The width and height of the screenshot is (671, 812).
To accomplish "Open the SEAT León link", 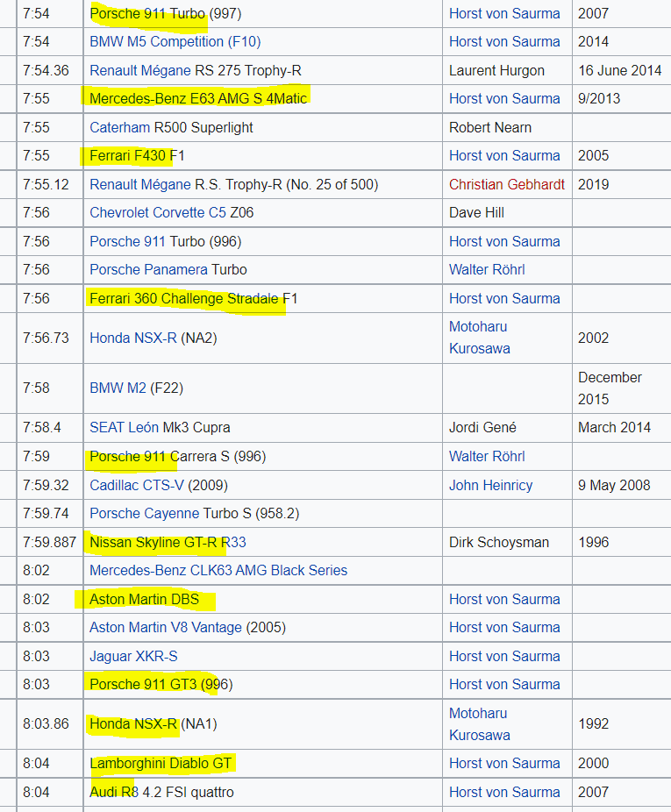I will (x=124, y=428).
